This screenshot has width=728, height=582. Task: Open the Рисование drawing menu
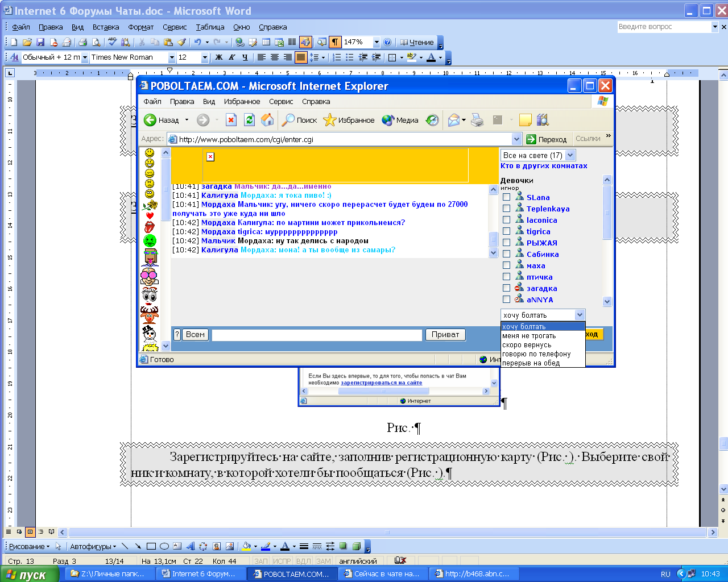(28, 546)
